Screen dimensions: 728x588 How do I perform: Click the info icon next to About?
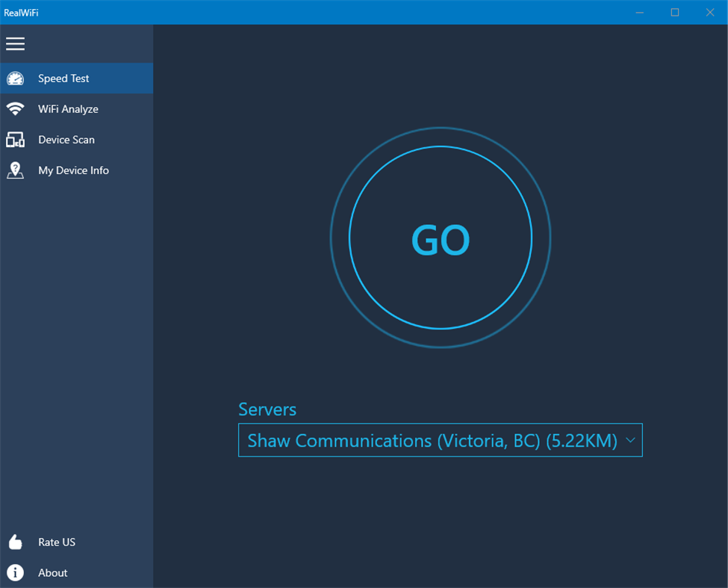point(16,572)
